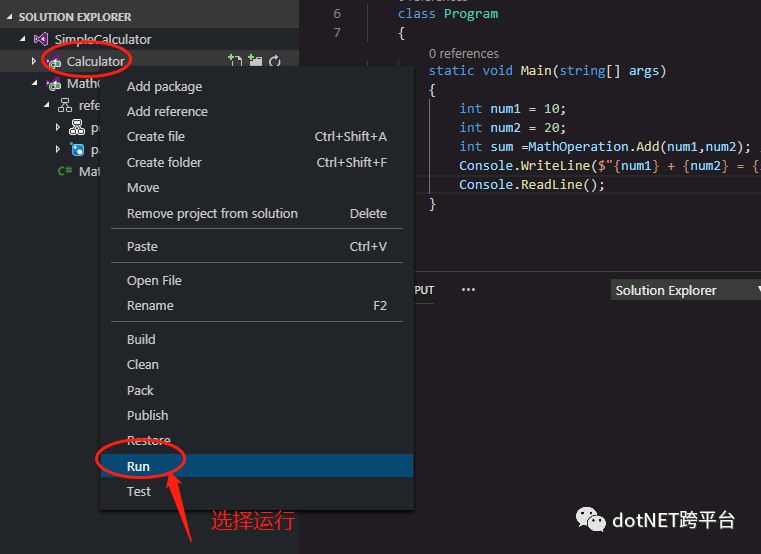Choose Pack in the context menu
The width and height of the screenshot is (761, 554).
pos(257,390)
